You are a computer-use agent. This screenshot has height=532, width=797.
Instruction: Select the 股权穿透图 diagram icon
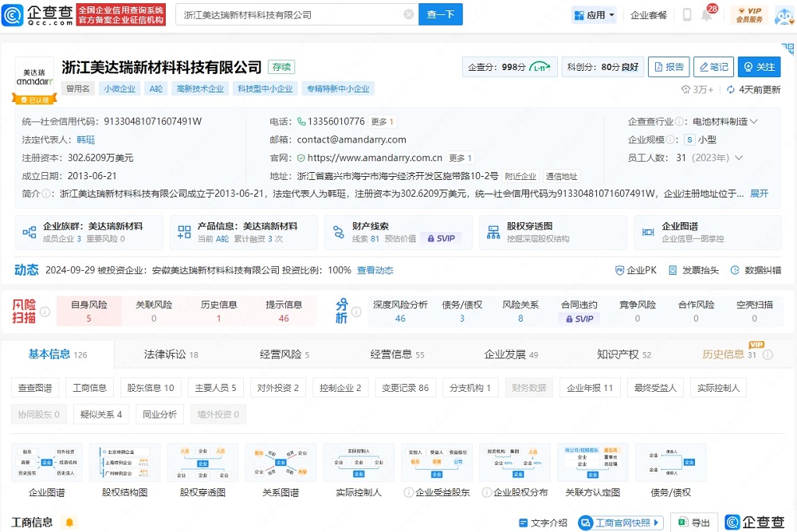(x=202, y=462)
